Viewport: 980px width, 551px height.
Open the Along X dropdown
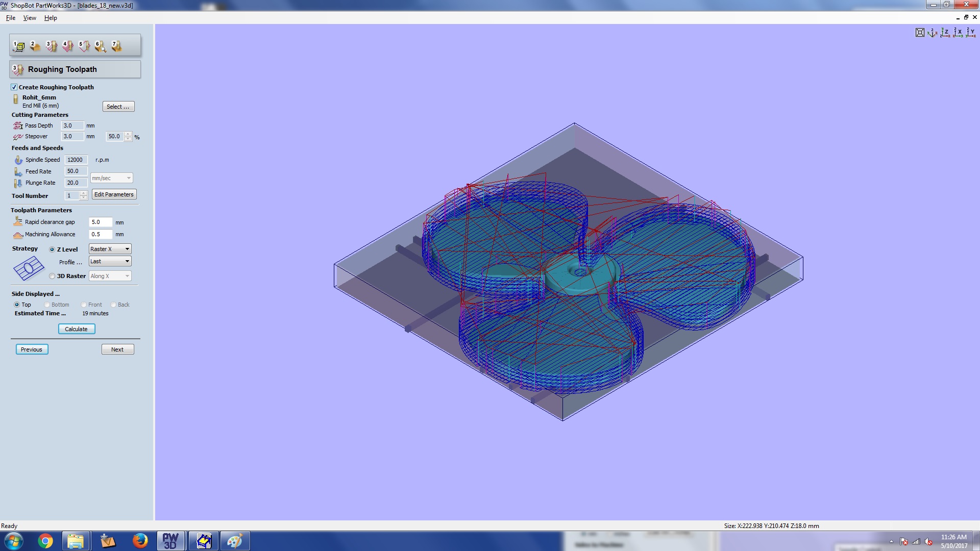click(x=110, y=276)
